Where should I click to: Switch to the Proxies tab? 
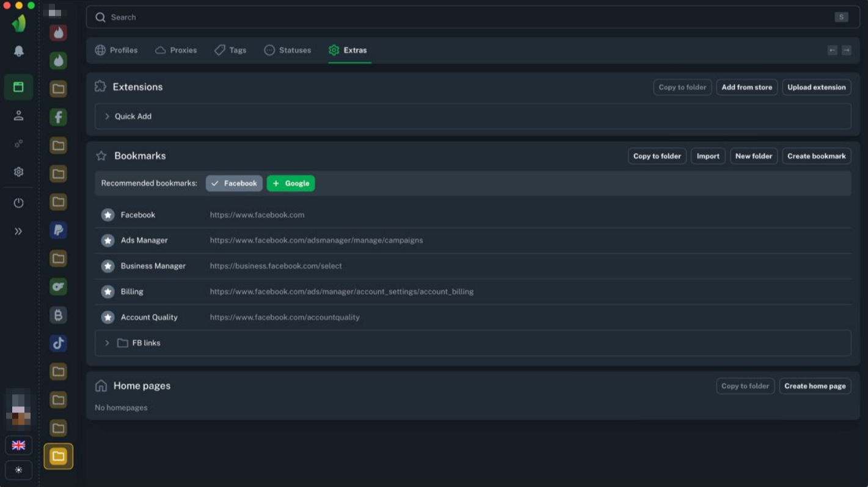pos(176,50)
